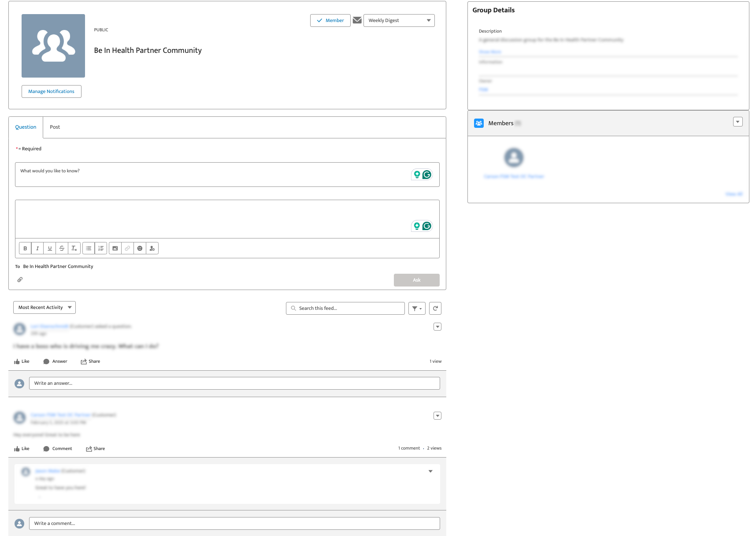Insert a bulleted list

coord(89,248)
